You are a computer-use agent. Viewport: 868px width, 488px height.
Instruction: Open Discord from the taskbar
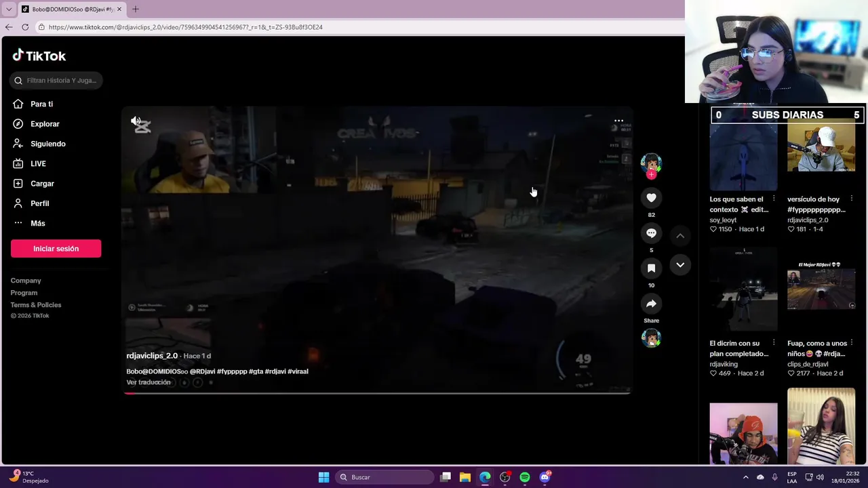(x=545, y=477)
